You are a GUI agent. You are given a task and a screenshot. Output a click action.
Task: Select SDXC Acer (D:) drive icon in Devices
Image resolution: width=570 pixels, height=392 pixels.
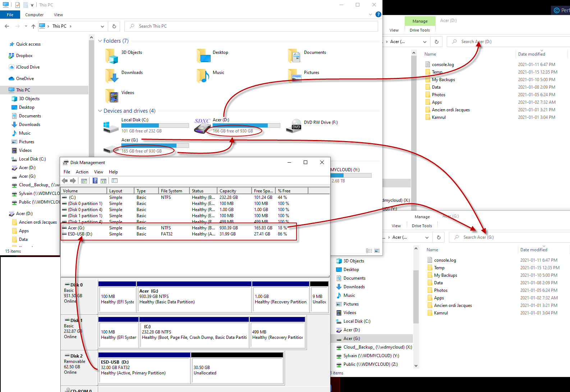tap(203, 126)
